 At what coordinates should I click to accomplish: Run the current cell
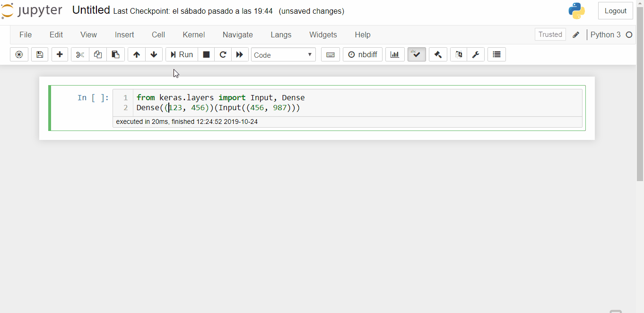182,54
